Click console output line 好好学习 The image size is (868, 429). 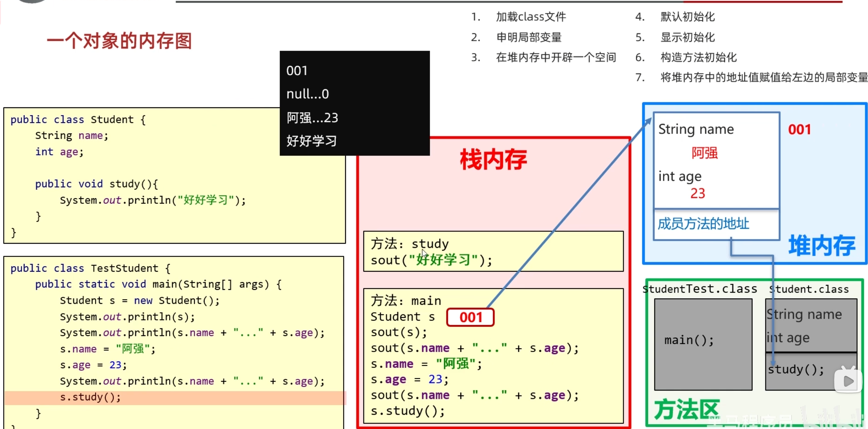click(312, 141)
